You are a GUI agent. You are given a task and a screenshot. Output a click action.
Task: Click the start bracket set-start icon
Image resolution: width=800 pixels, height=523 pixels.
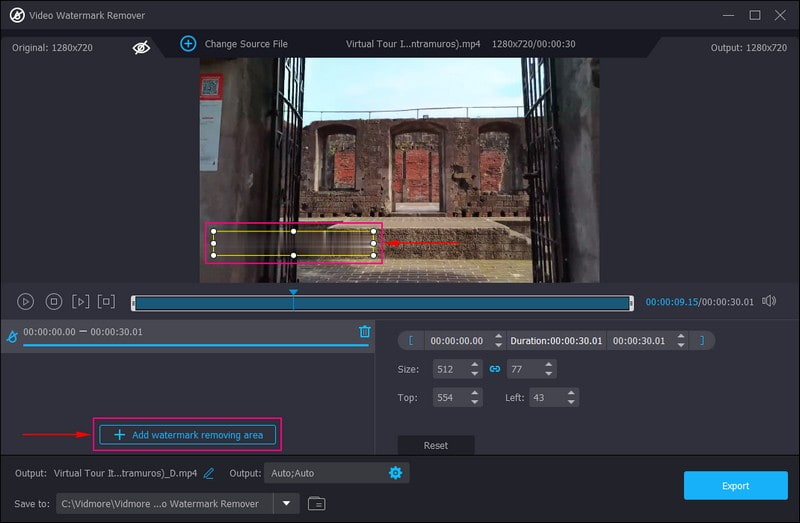coord(411,341)
